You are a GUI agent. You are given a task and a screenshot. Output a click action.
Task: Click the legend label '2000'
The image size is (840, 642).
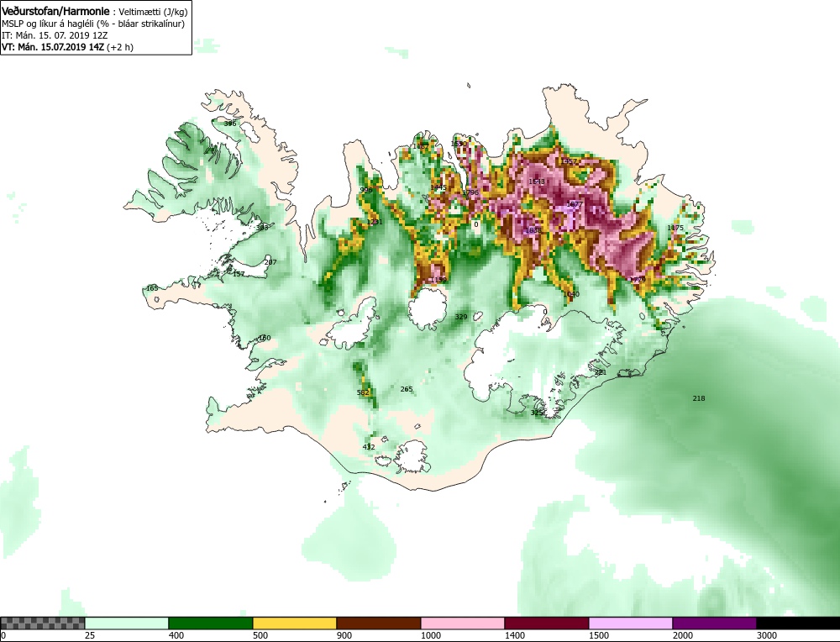pyautogui.click(x=683, y=635)
